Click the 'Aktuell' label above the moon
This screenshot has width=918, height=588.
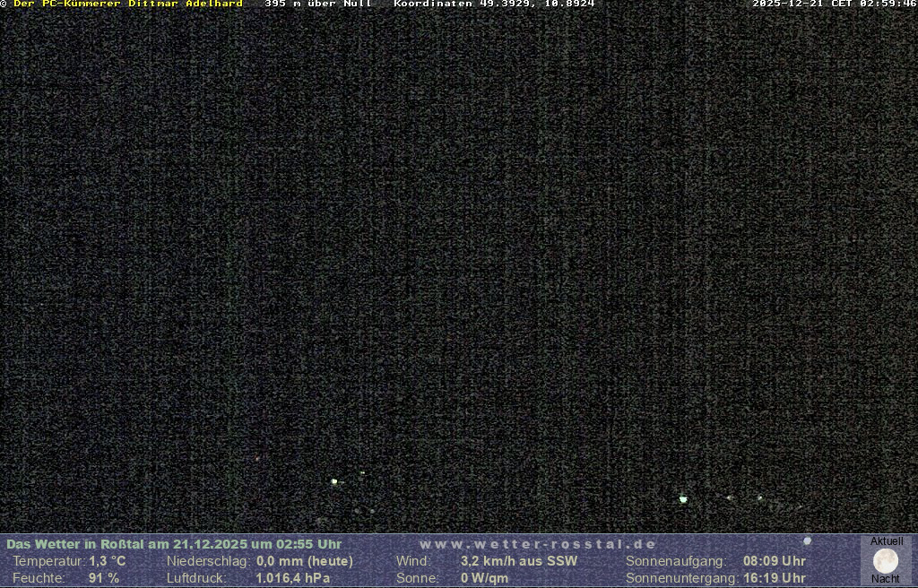(x=887, y=541)
